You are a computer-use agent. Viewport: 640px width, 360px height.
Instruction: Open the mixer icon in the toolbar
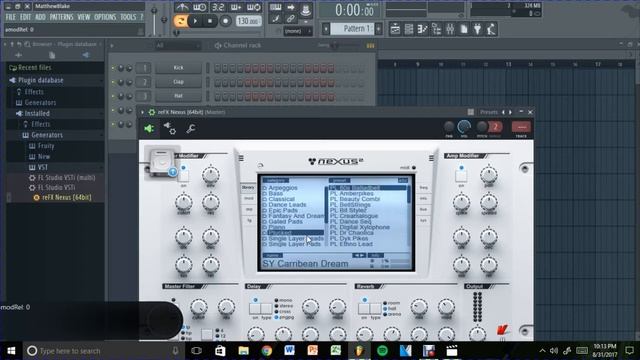450,29
